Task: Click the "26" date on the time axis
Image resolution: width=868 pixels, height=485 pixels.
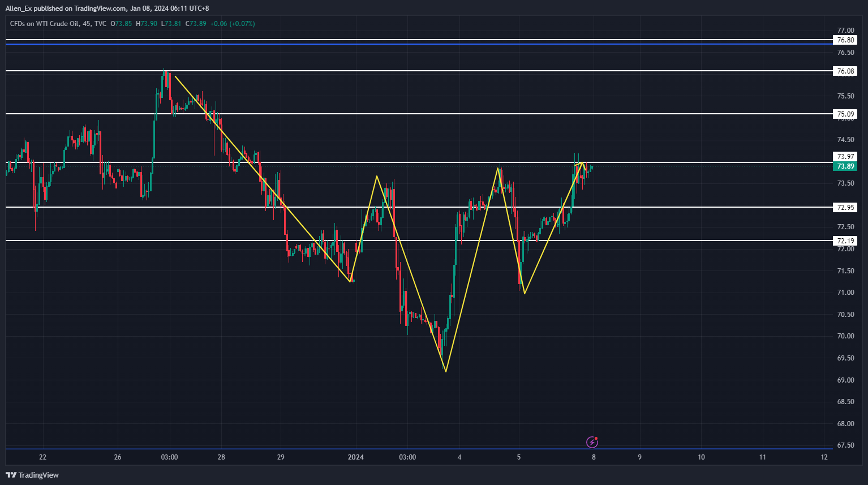Action: [118, 457]
